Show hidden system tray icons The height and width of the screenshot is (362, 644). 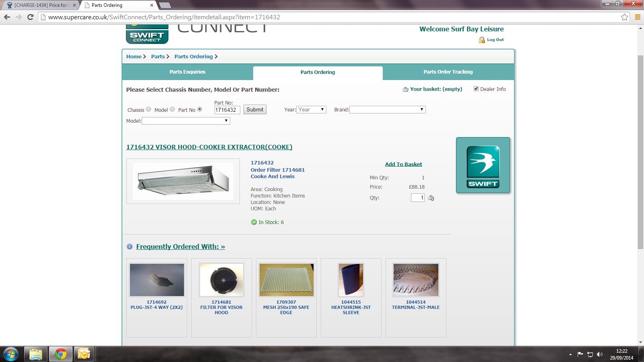coord(570,354)
